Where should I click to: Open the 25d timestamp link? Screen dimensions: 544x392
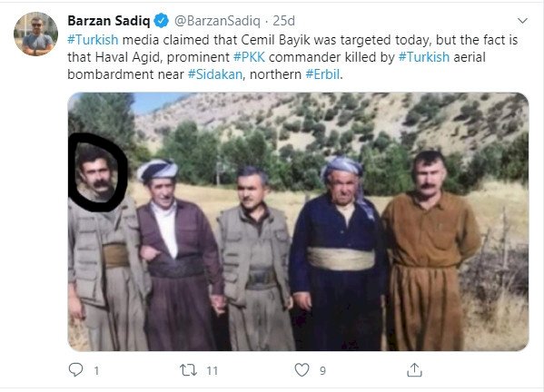283,21
